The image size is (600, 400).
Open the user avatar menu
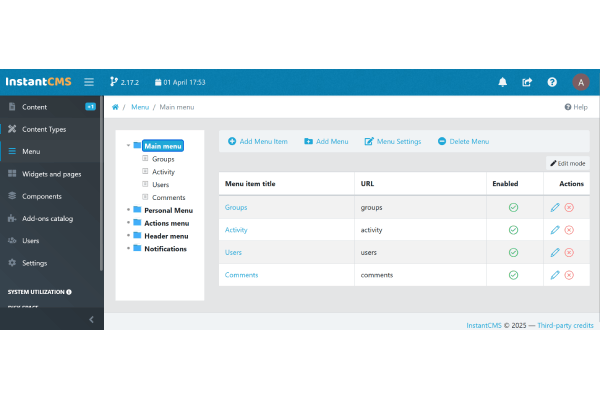581,82
